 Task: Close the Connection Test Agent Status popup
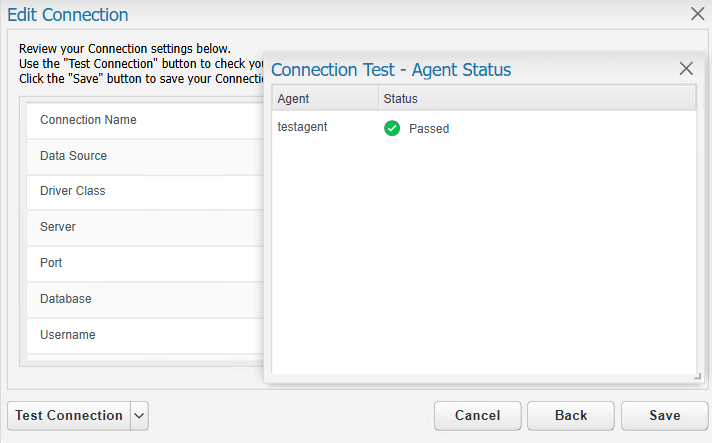[686, 69]
